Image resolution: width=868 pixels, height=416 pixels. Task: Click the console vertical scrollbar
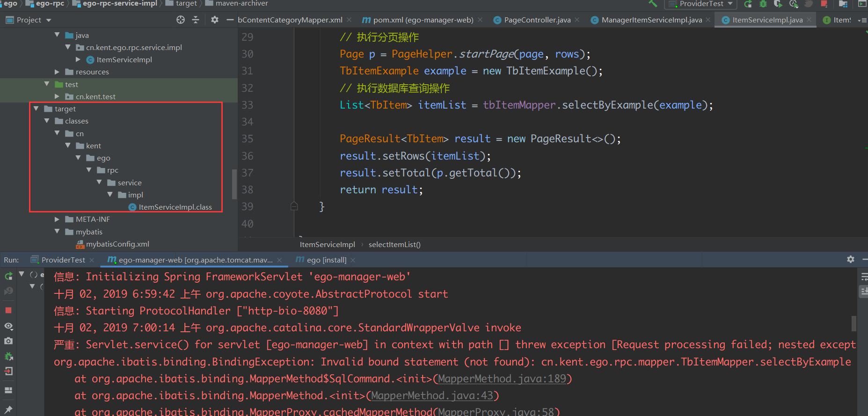click(853, 323)
